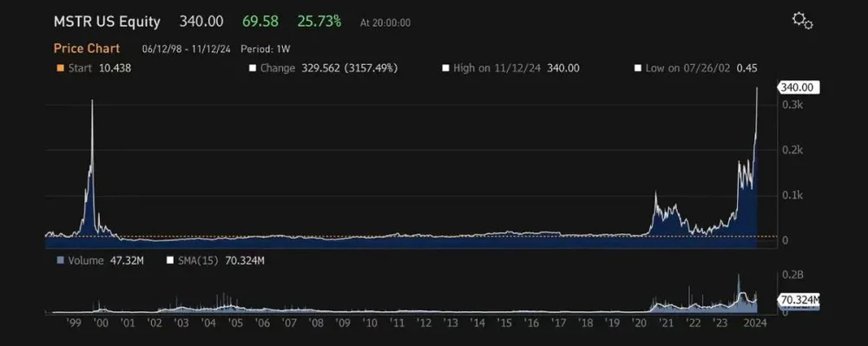Viewport: 868px width, 346px height.
Task: Click the Change value 329.562 (3157.49%)
Action: coord(349,69)
